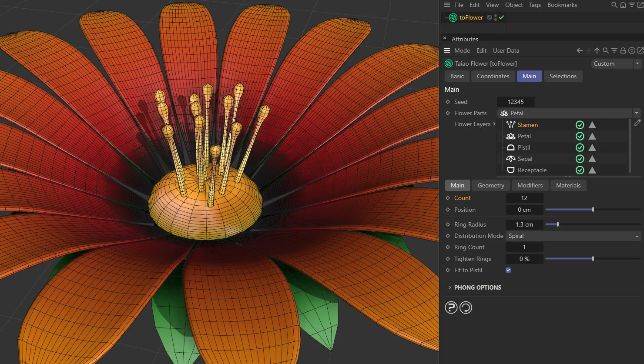Viewport: 644px width, 364px height.
Task: Open the Object menu
Action: pos(514,5)
